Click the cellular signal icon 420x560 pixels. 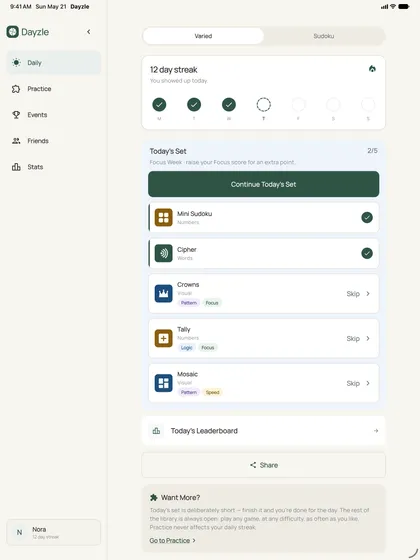point(384,6)
